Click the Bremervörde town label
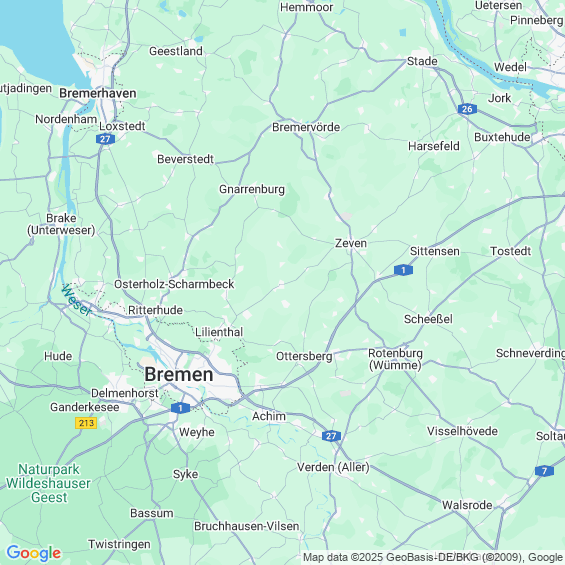The width and height of the screenshot is (565, 565). pos(306,127)
